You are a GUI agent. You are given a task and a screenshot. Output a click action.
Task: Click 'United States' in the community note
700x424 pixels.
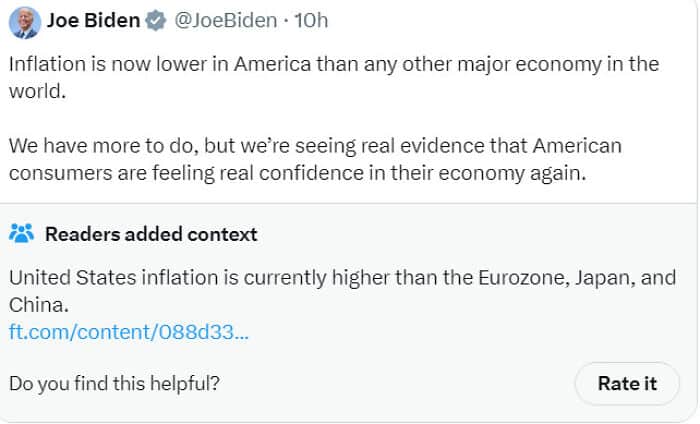click(x=72, y=278)
